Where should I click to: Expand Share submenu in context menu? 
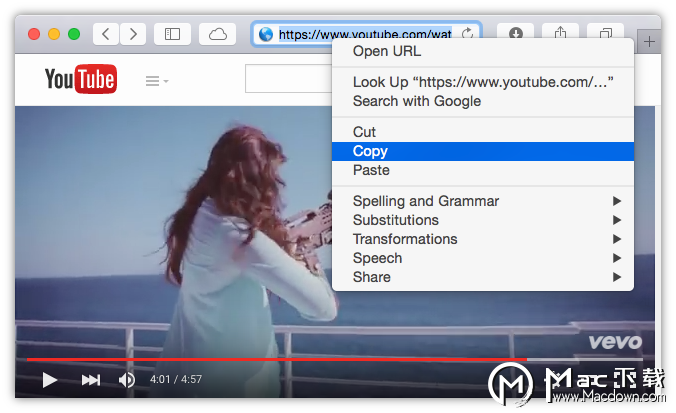pos(483,277)
